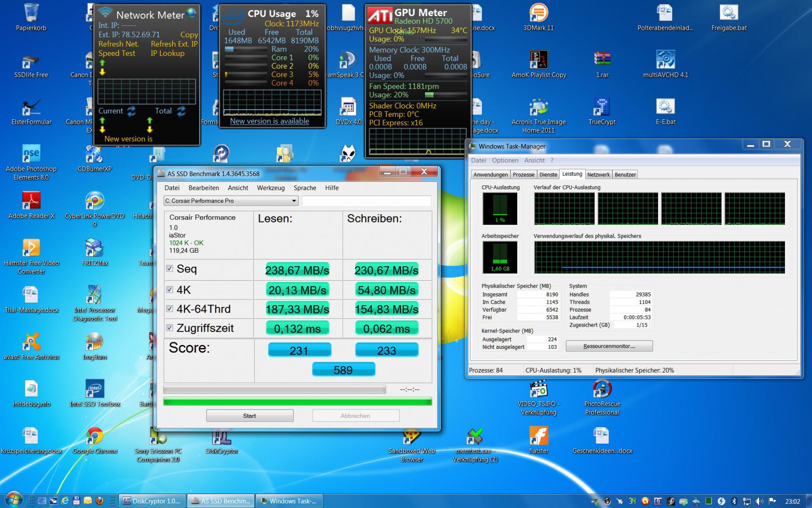
Task: Disable the Zugriffszeit test checkbox
Action: (169, 327)
